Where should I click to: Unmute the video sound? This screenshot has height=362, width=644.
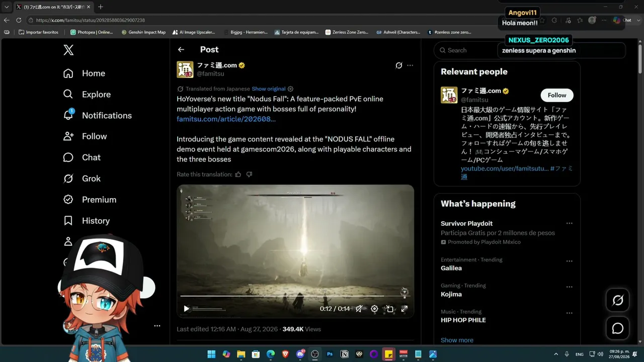click(x=359, y=309)
